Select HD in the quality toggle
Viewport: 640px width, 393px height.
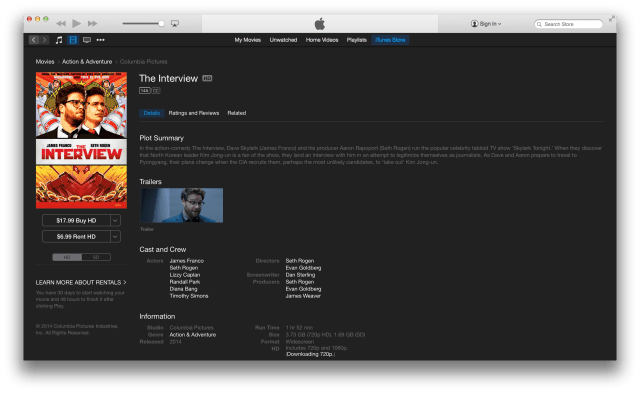coord(67,257)
